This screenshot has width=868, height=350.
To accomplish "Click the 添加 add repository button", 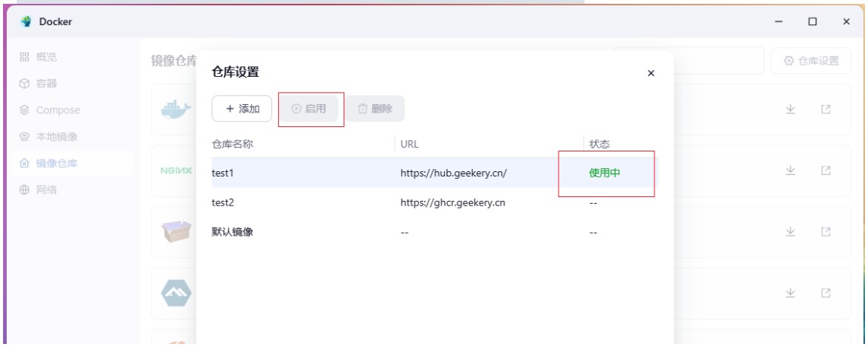I will [242, 109].
